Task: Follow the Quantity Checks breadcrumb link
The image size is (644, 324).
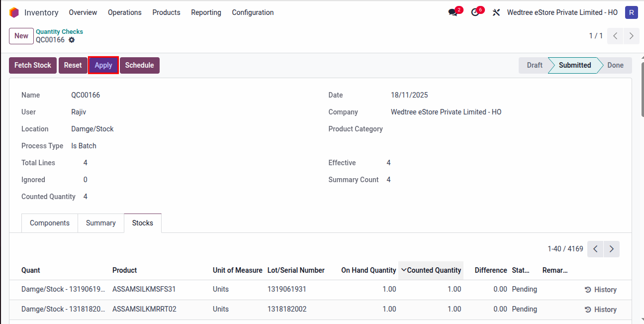Action: tap(59, 31)
